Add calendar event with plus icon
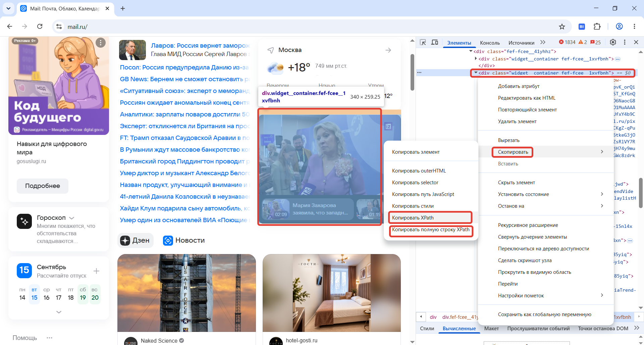Screen dimensions: 644x345 click(96, 271)
